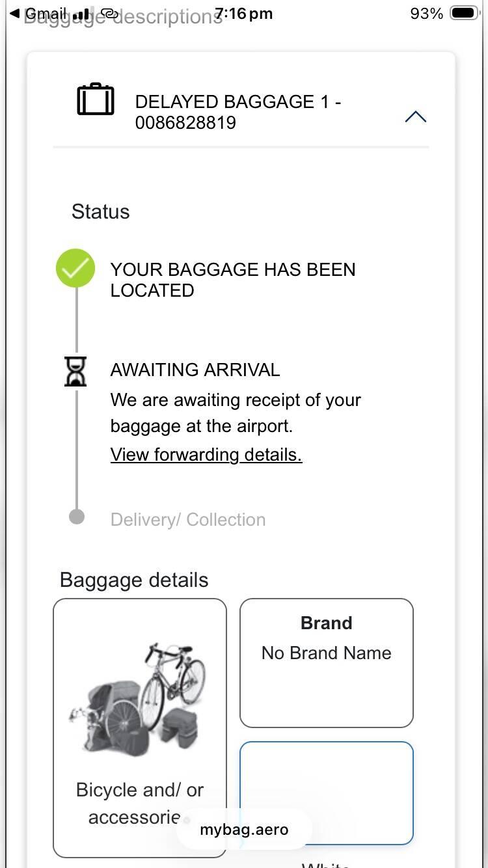Tap the back arrow to Gmail
Viewport: 488px width, 868px height.
(x=15, y=14)
